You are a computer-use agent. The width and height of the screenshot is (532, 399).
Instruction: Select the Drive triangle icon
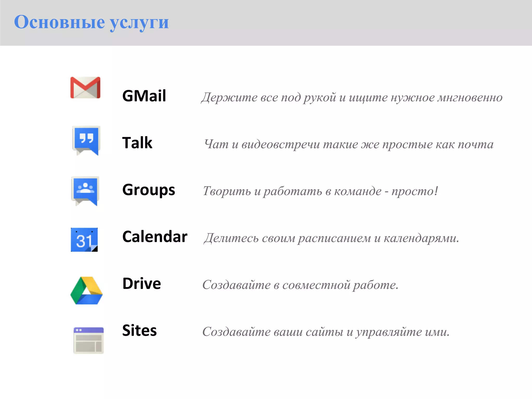[x=87, y=290]
